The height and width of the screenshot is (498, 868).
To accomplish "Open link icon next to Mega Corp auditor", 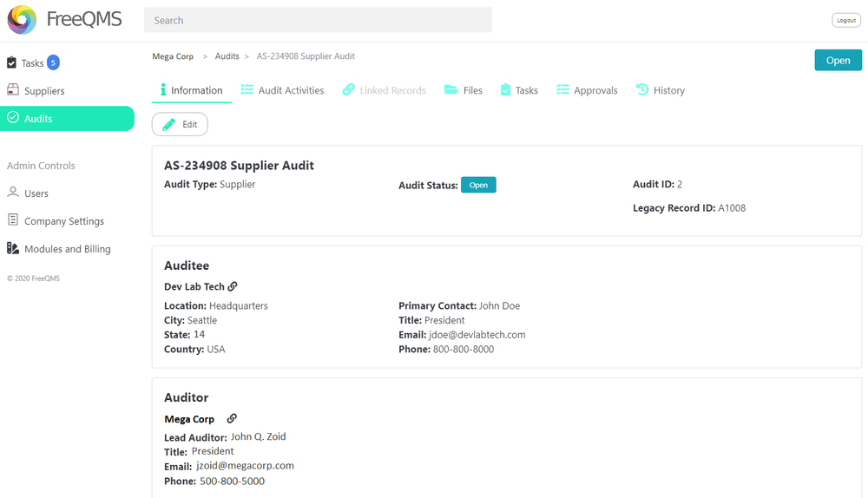I will coord(232,418).
